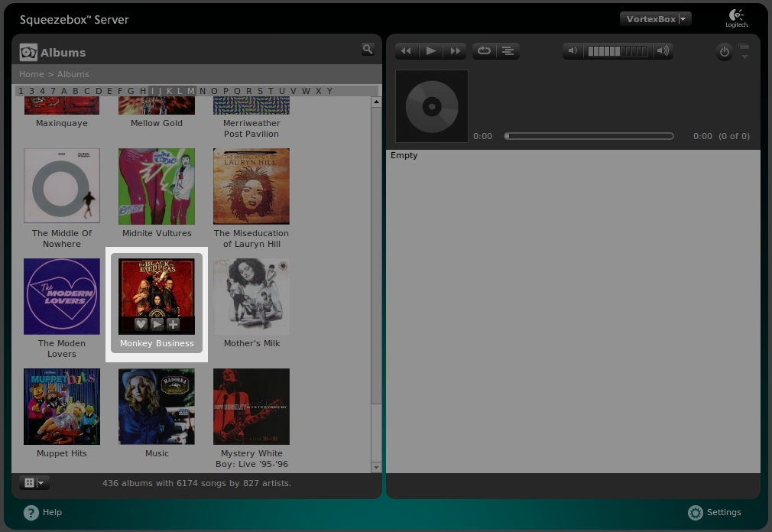Toggle the player power button

(x=725, y=52)
